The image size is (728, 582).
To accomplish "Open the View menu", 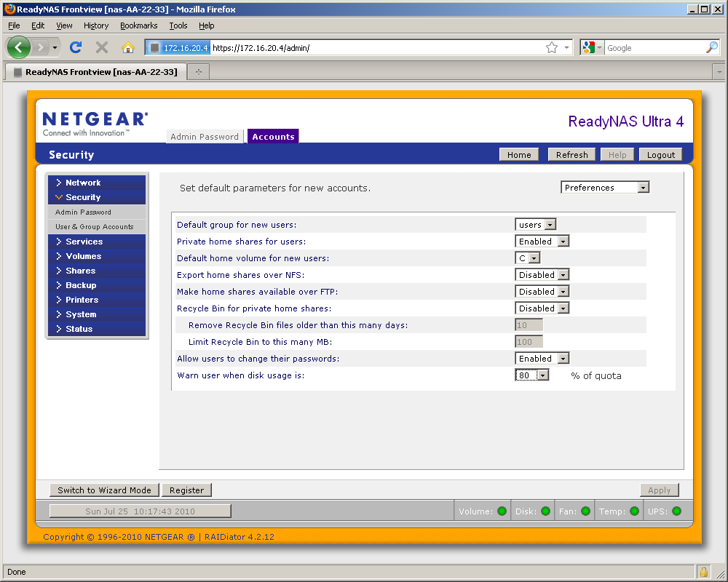I will [64, 25].
